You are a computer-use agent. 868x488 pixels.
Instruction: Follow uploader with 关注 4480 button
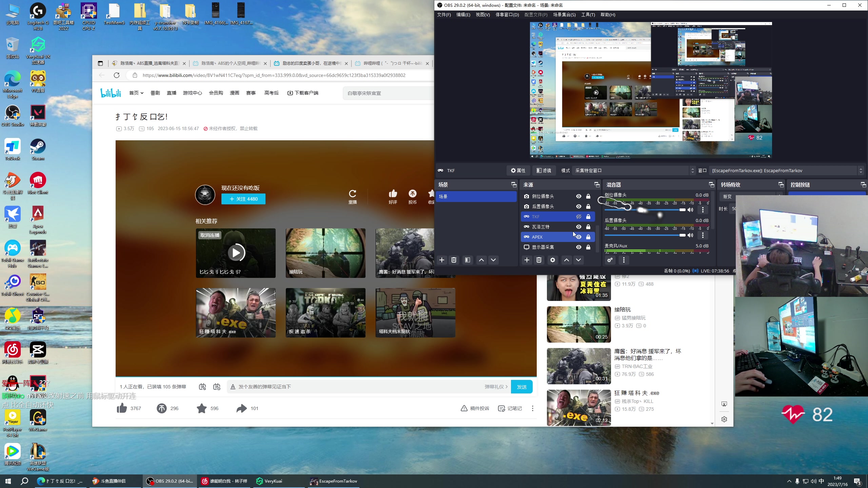coord(243,199)
